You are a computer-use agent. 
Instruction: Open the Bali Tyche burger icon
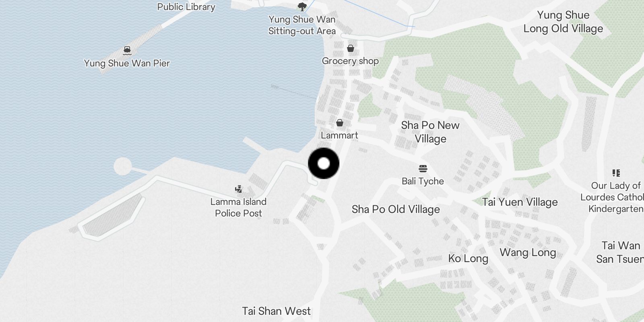coord(423,169)
